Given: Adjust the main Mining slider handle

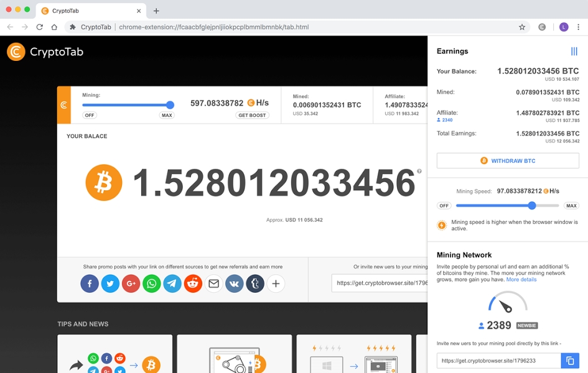Looking at the screenshot, I should (170, 105).
